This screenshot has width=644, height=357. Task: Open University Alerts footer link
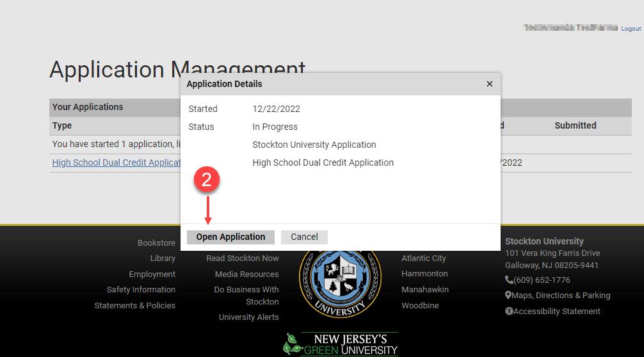pyautogui.click(x=248, y=317)
